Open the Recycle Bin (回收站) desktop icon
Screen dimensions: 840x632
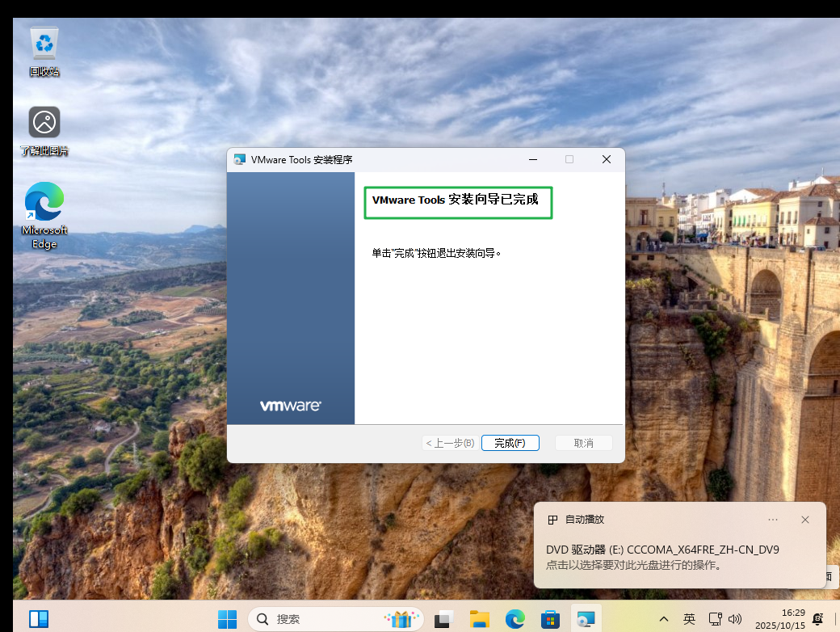click(44, 51)
